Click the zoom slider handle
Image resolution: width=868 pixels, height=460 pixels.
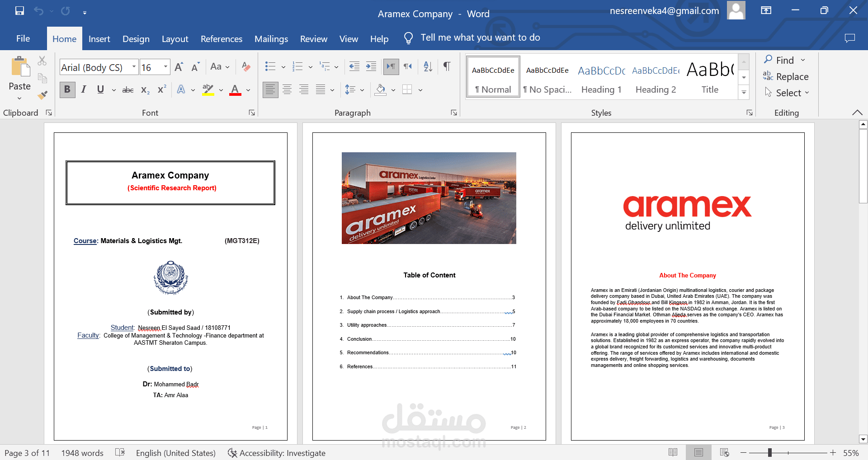[x=769, y=452]
